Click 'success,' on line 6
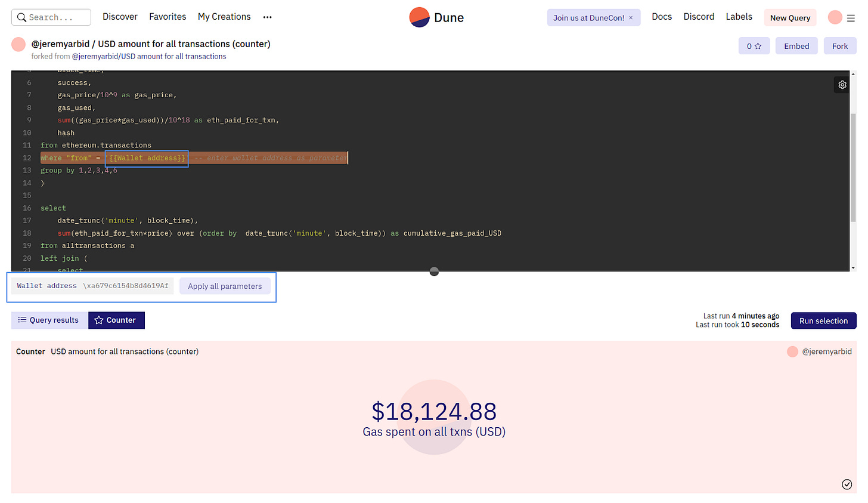Image resolution: width=868 pixels, height=503 pixels. (75, 83)
